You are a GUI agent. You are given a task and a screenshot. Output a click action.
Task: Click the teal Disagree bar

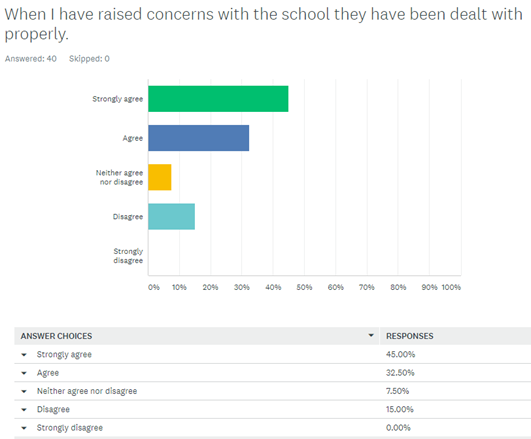tap(171, 216)
